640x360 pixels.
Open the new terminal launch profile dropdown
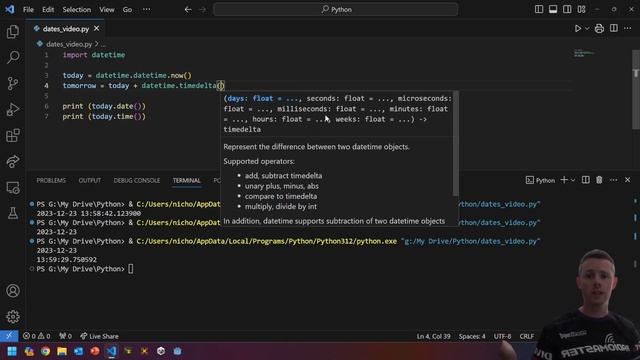click(573, 180)
